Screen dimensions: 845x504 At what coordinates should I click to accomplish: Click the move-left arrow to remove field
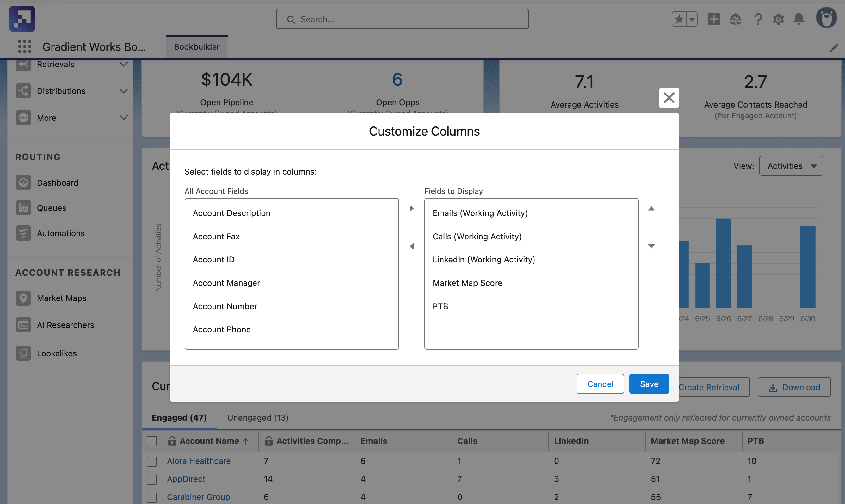point(412,246)
